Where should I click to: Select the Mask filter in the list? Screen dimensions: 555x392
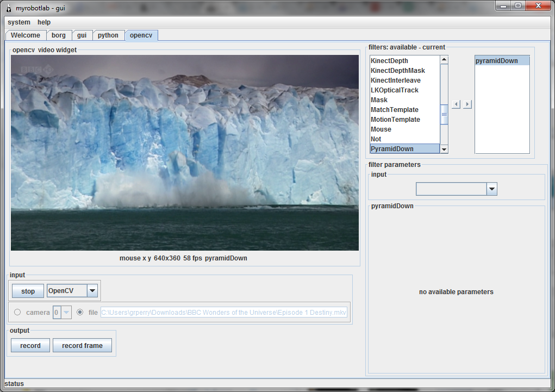[404, 100]
